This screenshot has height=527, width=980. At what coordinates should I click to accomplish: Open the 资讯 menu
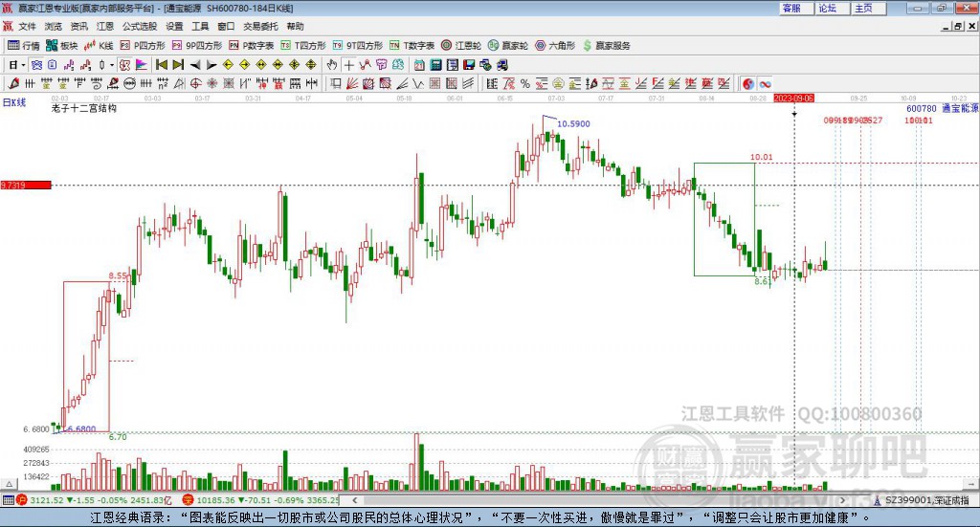pyautogui.click(x=78, y=26)
